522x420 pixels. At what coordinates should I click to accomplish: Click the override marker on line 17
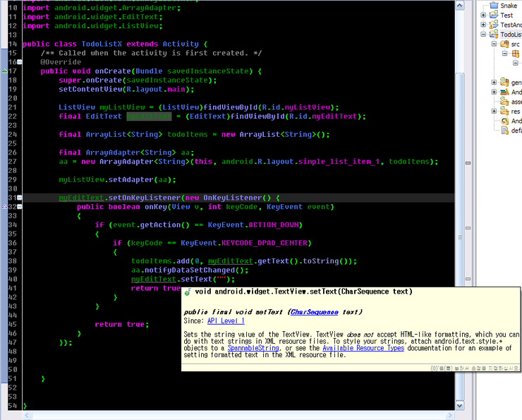(x=4, y=71)
